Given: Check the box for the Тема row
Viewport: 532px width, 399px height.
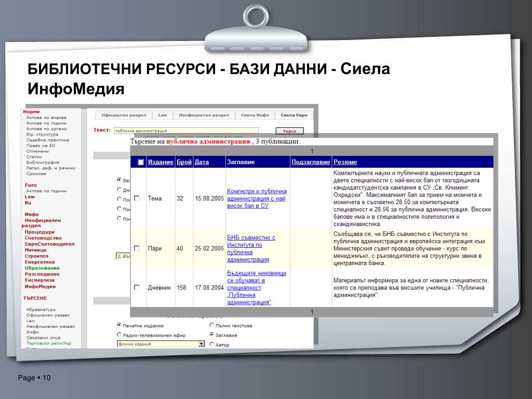Looking at the screenshot, I should click(137, 198).
